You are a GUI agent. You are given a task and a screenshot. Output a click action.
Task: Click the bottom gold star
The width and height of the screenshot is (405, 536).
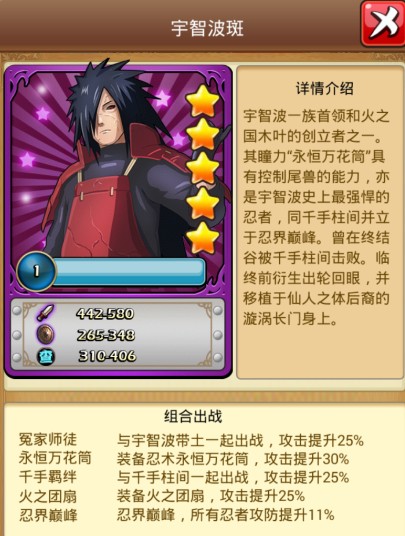point(203,238)
